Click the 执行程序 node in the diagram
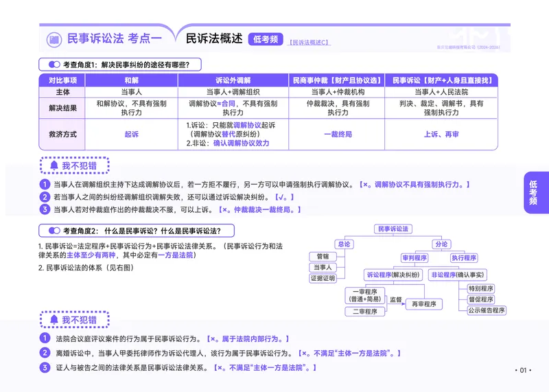The image size is (549, 392). [464, 258]
